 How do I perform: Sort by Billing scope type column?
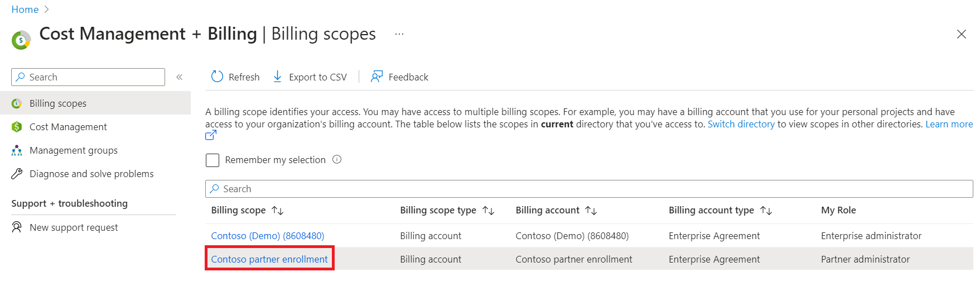click(489, 211)
